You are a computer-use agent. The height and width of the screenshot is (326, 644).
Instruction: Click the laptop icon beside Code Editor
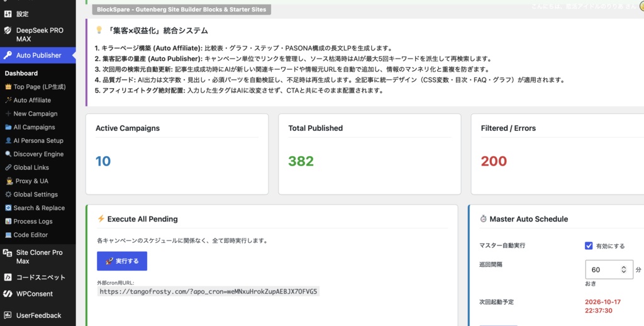(8, 235)
